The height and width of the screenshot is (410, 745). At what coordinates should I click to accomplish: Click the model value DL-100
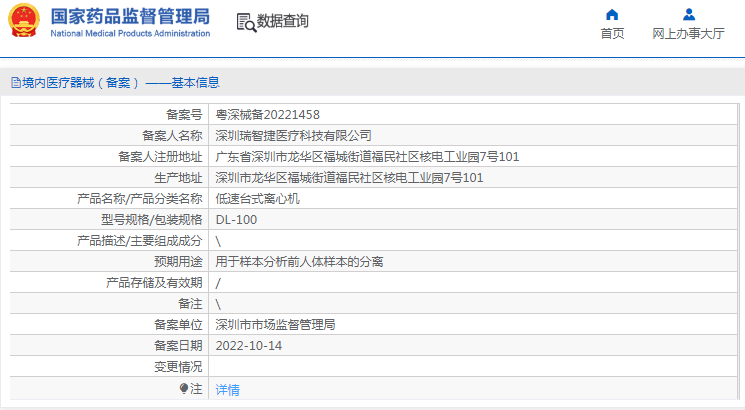coord(236,219)
